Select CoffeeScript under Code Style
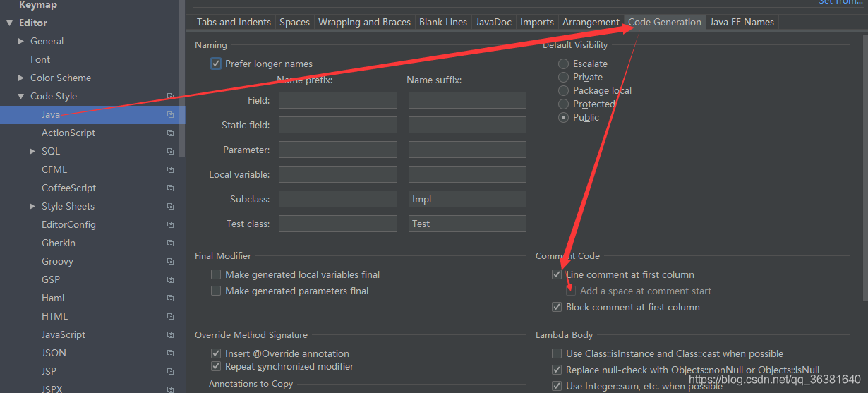The height and width of the screenshot is (393, 868). click(68, 188)
